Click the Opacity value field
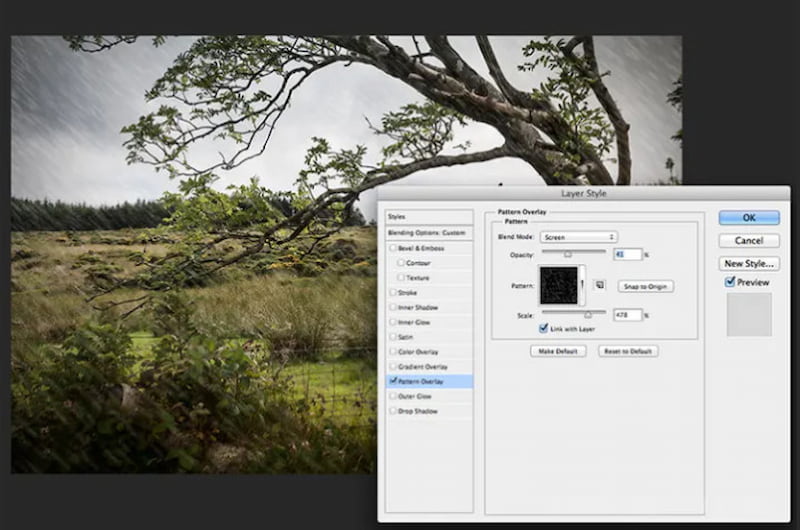The height and width of the screenshot is (530, 800). click(628, 254)
